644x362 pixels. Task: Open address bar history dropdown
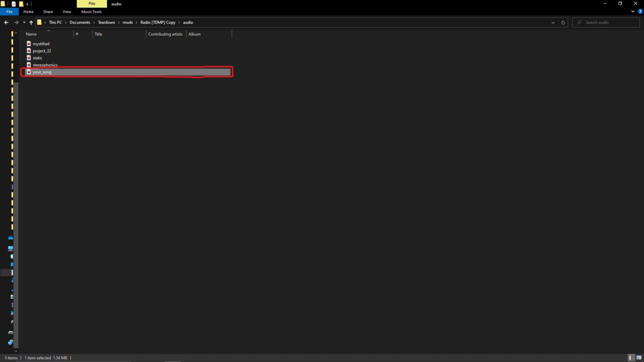click(553, 23)
